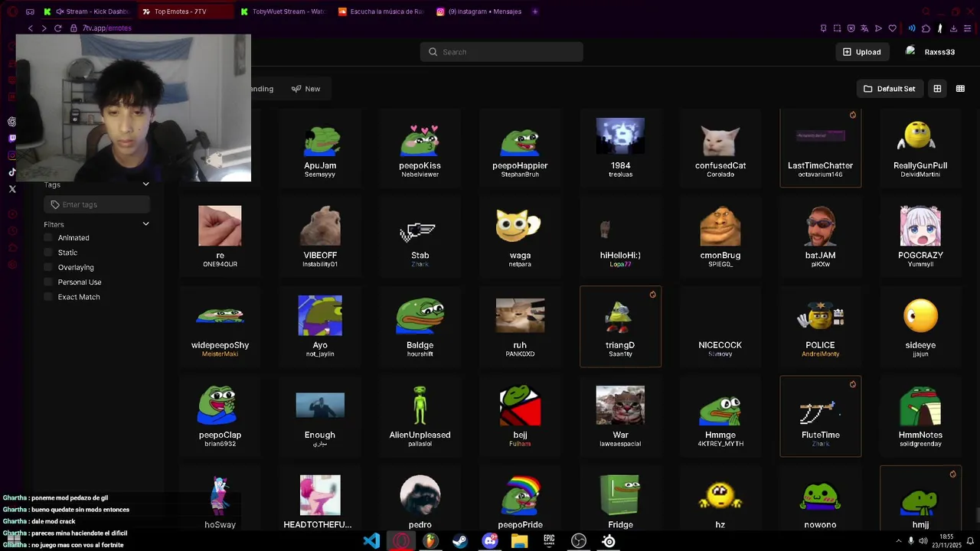Click the Upload button
Viewport: 980px width, 551px height.
(x=862, y=52)
